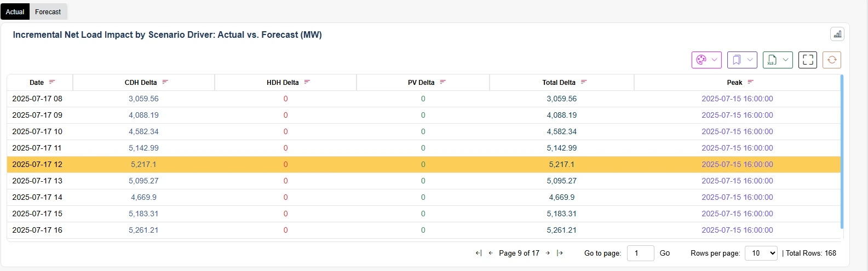Screen dimensions: 868x271
Task: Focus the Go to page input field
Action: 641,253
